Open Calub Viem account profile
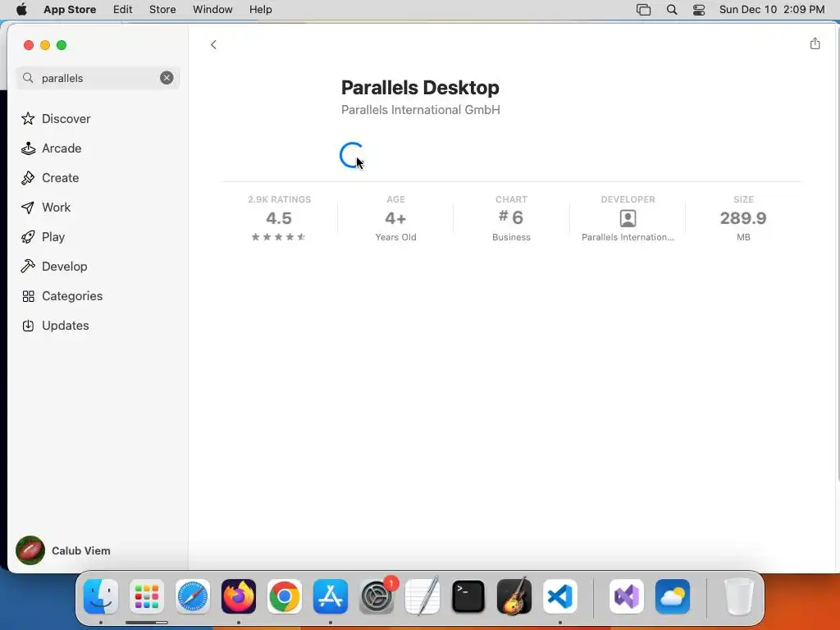Screen dimensions: 840x630 (63, 550)
